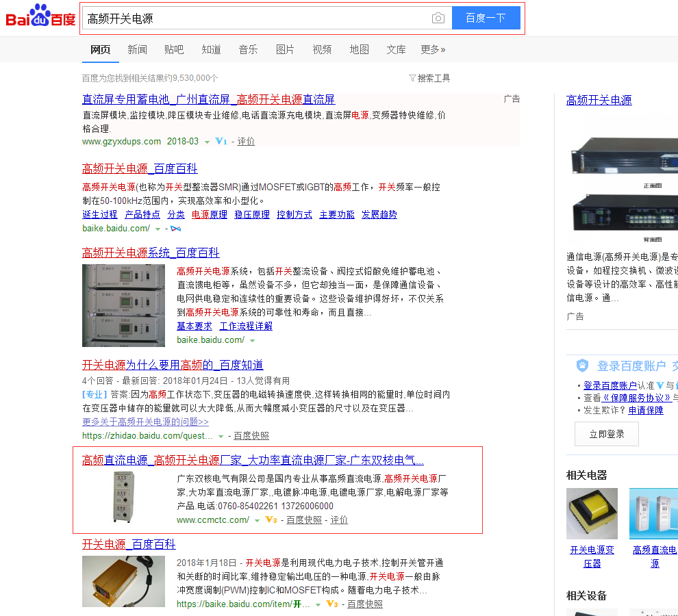Click shield icon next to 登录百度账户
The width and height of the screenshot is (678, 616).
tap(582, 365)
